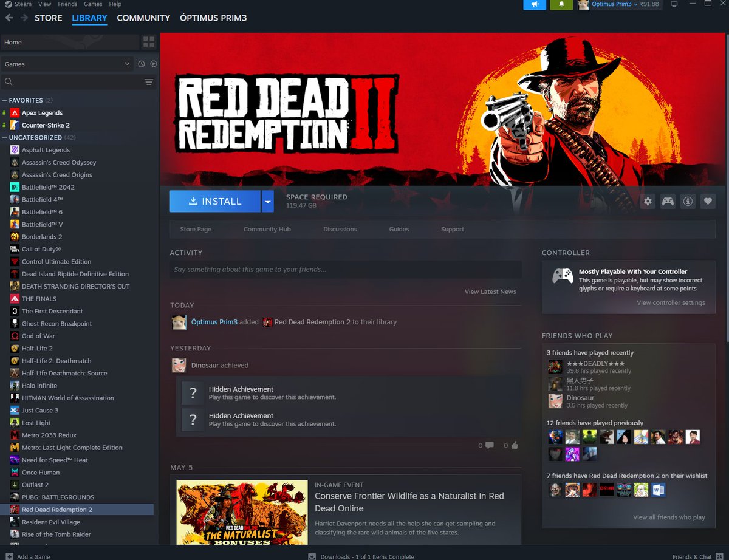The width and height of the screenshot is (729, 560).
Task: Click the back navigation arrow
Action: click(x=9, y=18)
